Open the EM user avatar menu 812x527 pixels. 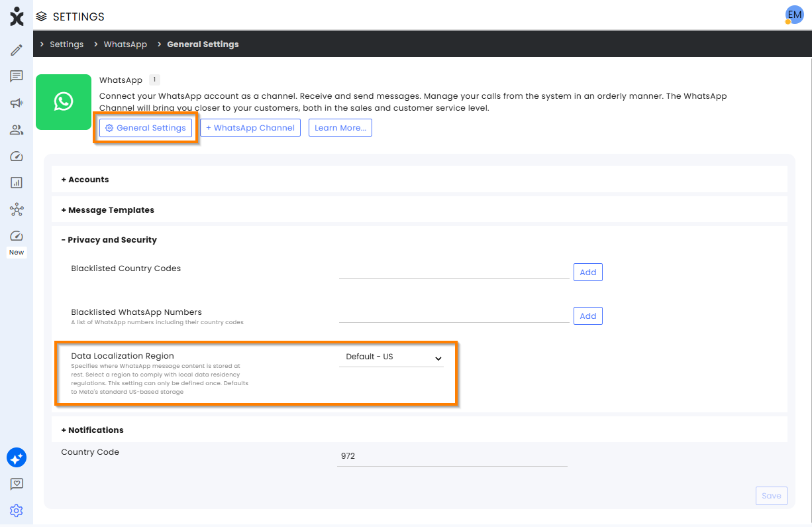(793, 15)
